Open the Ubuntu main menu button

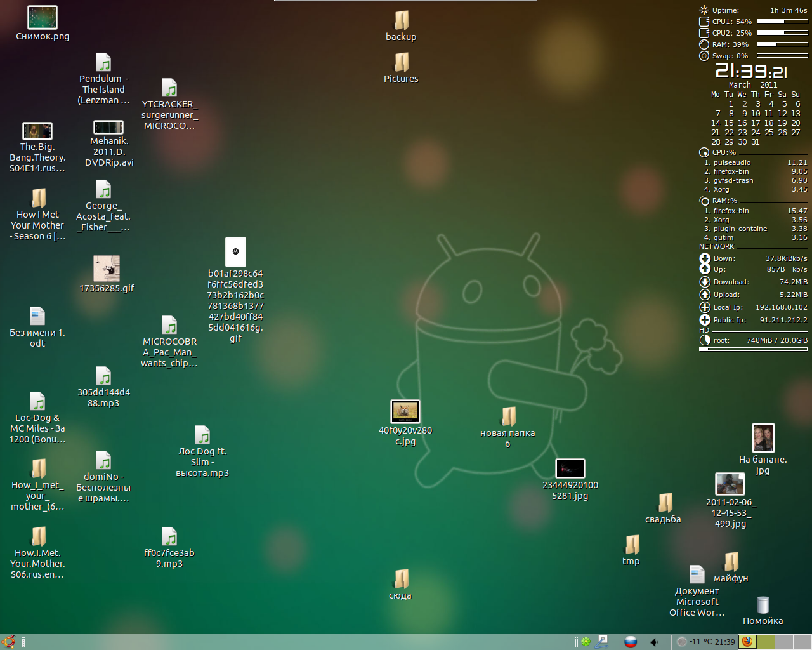[x=8, y=642]
